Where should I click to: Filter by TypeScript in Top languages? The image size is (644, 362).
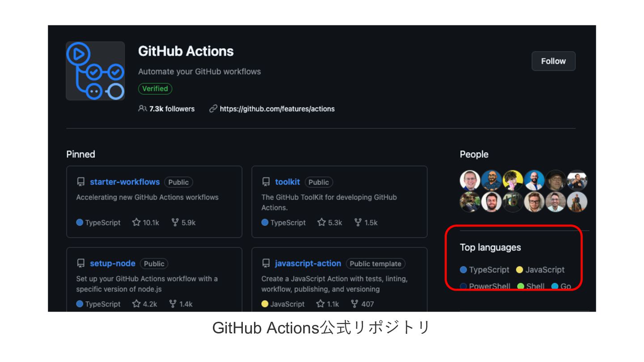coord(485,269)
